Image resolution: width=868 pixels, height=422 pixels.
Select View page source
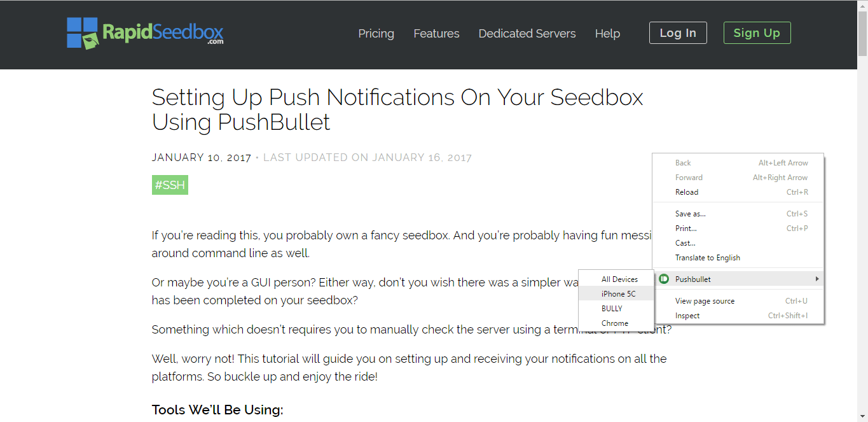[738, 301]
